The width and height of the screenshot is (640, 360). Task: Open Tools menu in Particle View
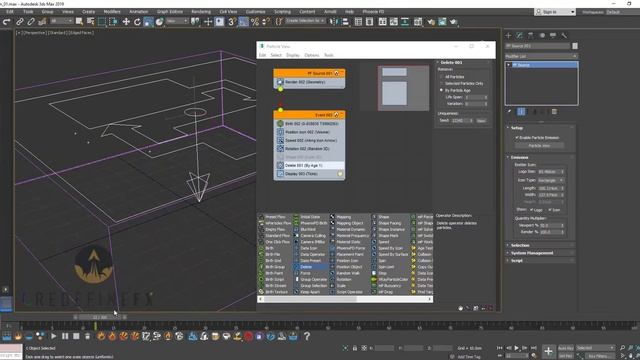coord(329,55)
